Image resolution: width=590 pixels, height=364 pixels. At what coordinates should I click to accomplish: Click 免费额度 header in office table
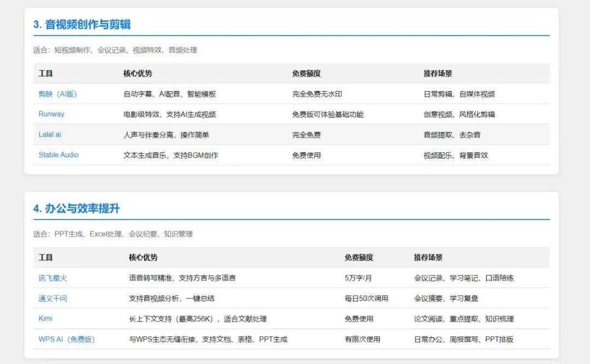pos(358,257)
